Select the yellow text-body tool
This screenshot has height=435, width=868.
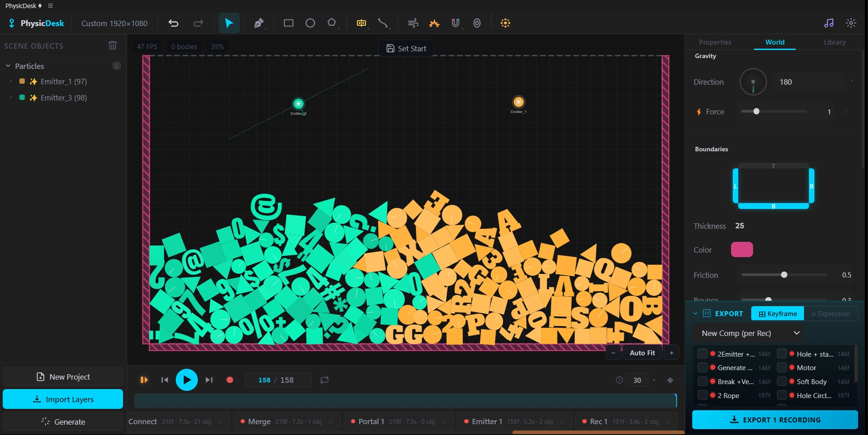[x=361, y=23]
